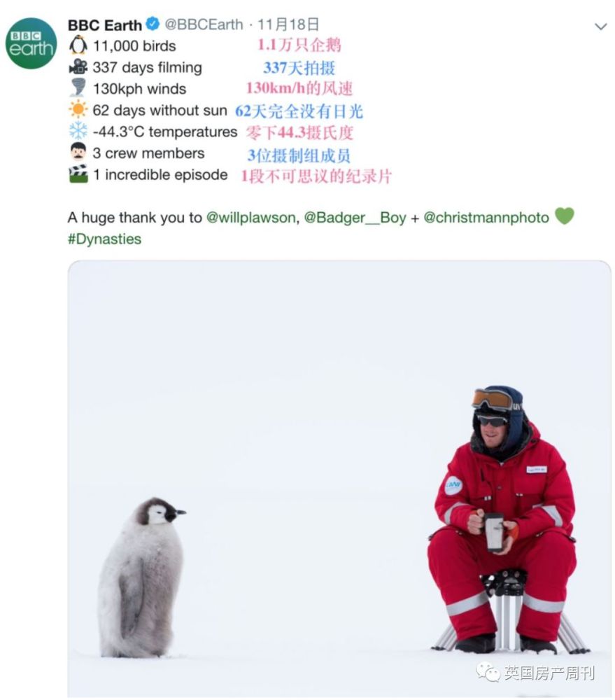The width and height of the screenshot is (615, 700).
Task: Click the BBC Earth account name
Action: pos(105,25)
